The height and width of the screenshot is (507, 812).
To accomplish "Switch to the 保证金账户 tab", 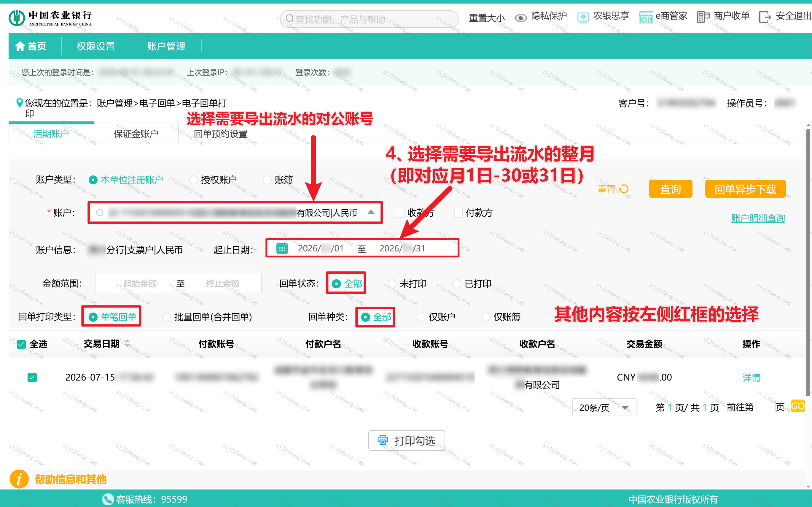I will pyautogui.click(x=136, y=134).
